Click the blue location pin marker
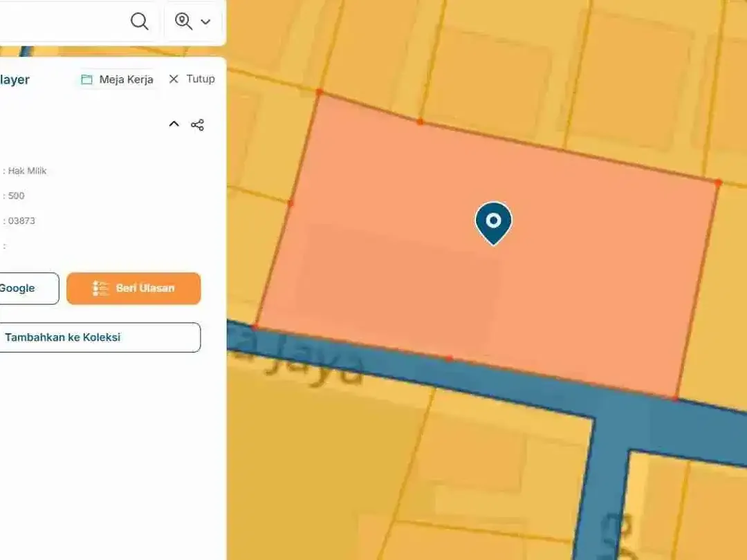Viewport: 747px width, 560px height. coord(494,223)
